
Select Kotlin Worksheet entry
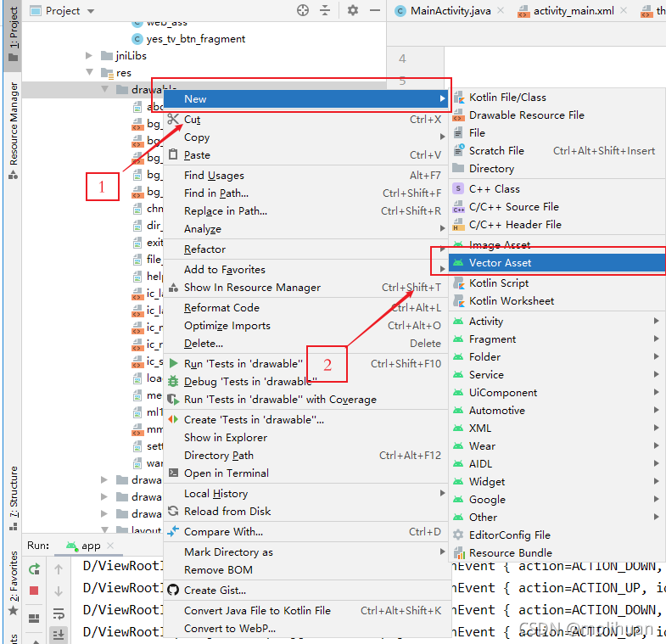[557, 300]
